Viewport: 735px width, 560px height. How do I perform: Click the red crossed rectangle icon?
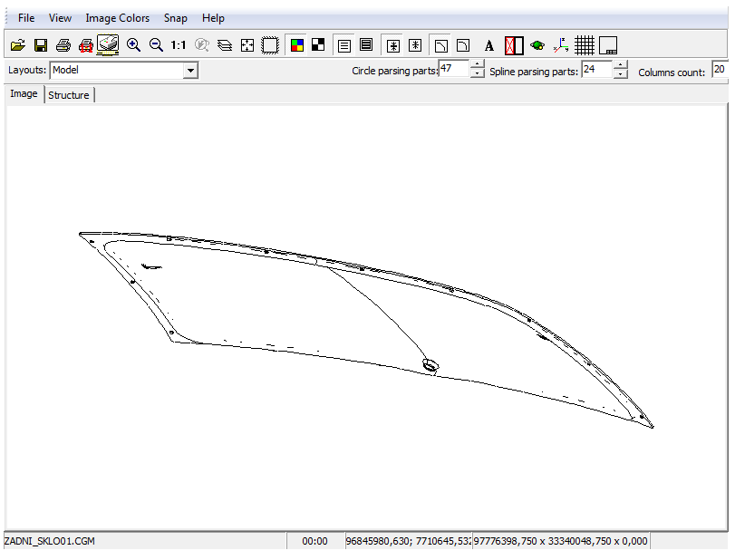click(x=514, y=46)
